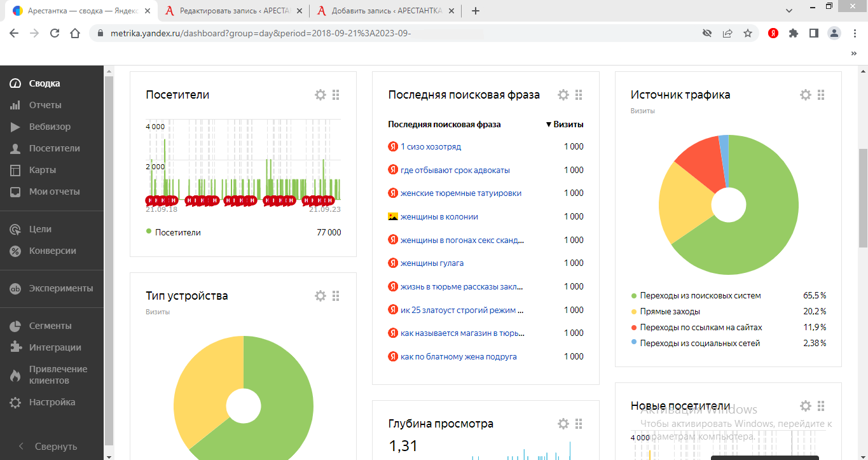Collapse sidebar with Свернуть
Viewport: 868px width, 460px height.
(x=48, y=447)
